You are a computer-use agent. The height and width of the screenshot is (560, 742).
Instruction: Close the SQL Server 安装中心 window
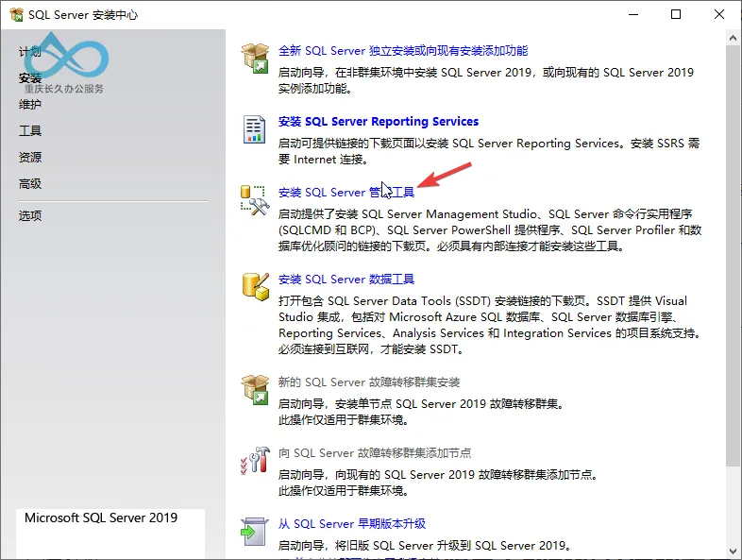pos(719,15)
